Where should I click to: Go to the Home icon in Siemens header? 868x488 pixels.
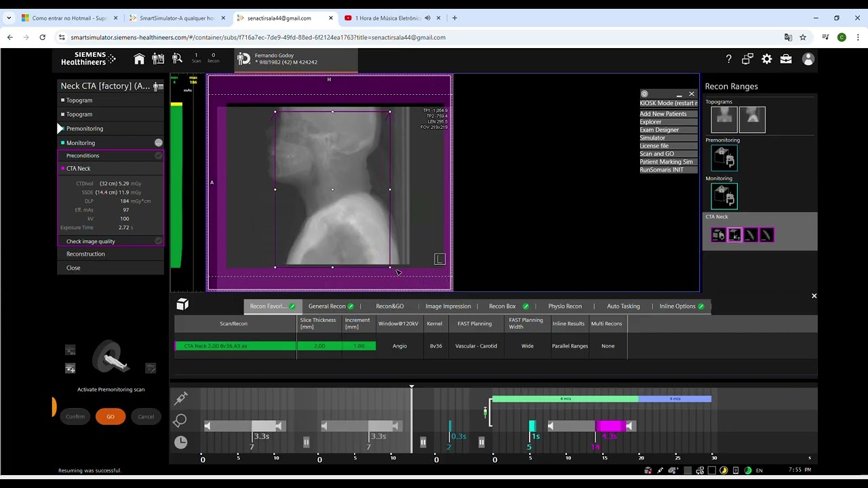139,59
